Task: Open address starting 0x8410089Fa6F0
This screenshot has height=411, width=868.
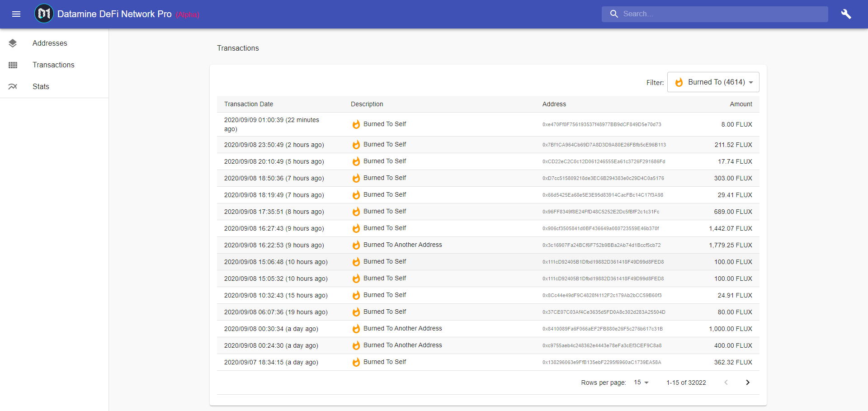Action: (x=603, y=329)
